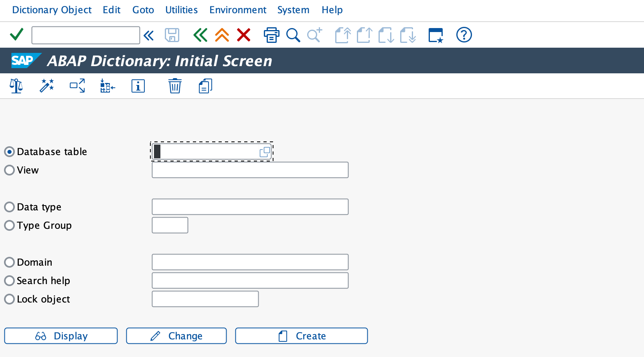
Task: Click the Change button
Action: (176, 336)
